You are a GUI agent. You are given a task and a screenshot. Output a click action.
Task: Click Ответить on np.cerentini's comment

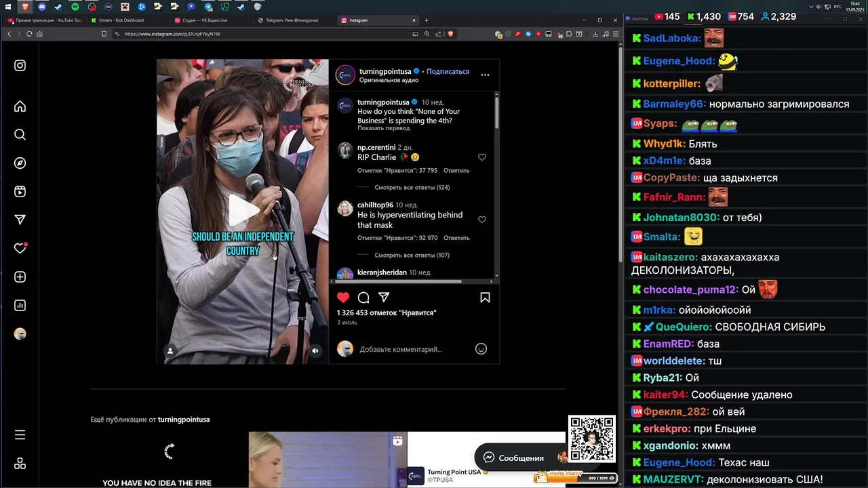tap(456, 171)
